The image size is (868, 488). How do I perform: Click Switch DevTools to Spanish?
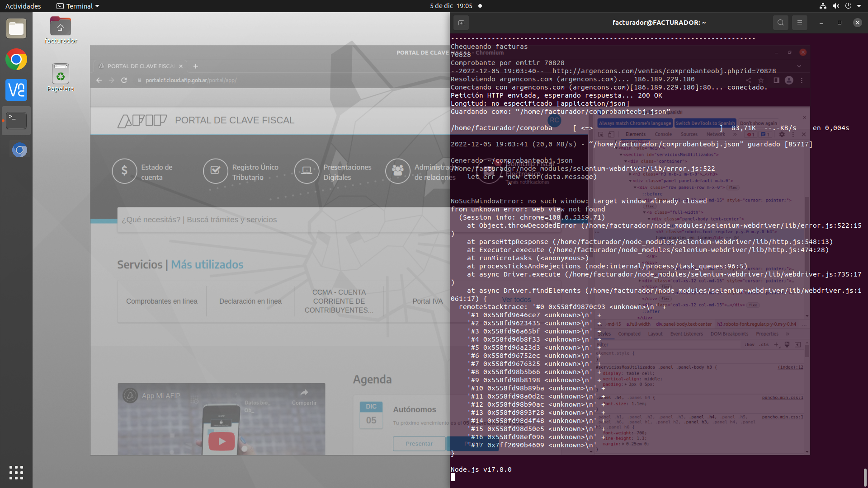(705, 123)
